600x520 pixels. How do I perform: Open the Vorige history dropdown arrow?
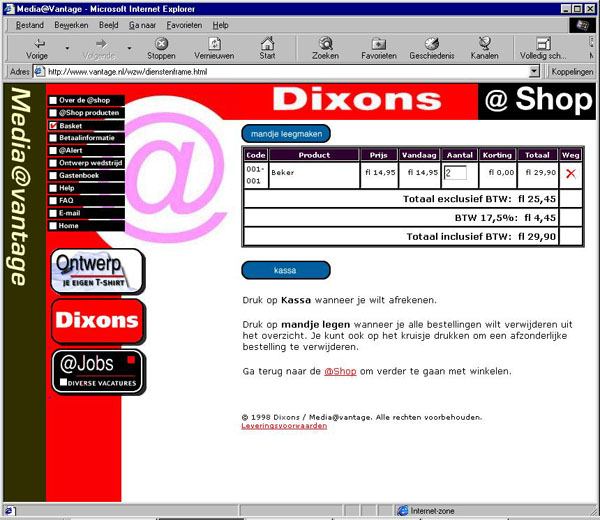67,47
